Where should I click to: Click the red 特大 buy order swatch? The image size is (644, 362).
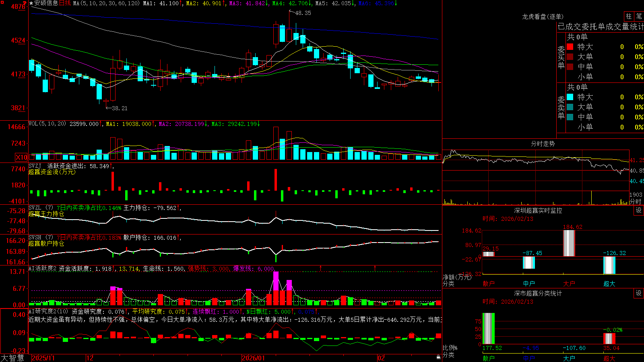coord(570,47)
